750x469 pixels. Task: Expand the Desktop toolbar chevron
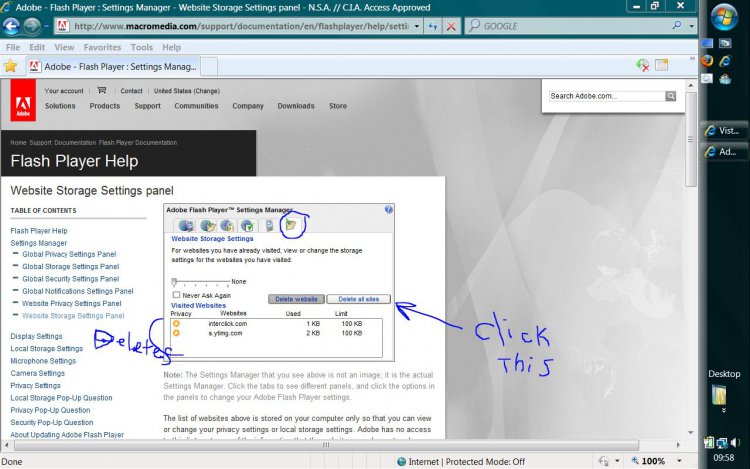[724, 410]
